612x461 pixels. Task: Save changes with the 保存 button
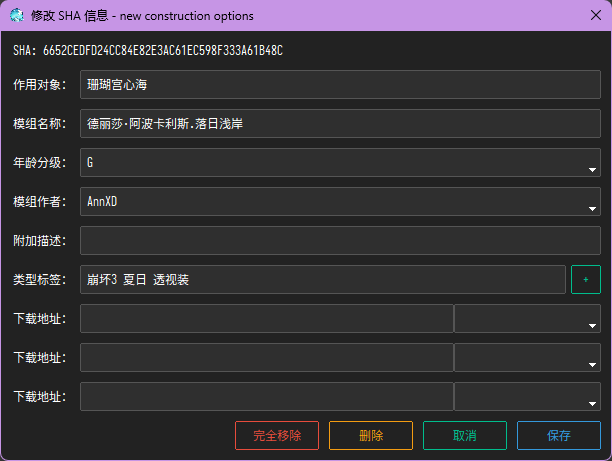click(x=559, y=436)
